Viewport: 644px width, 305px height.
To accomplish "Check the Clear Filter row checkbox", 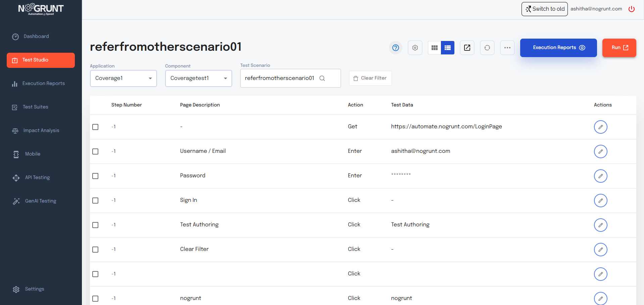I will [x=95, y=250].
